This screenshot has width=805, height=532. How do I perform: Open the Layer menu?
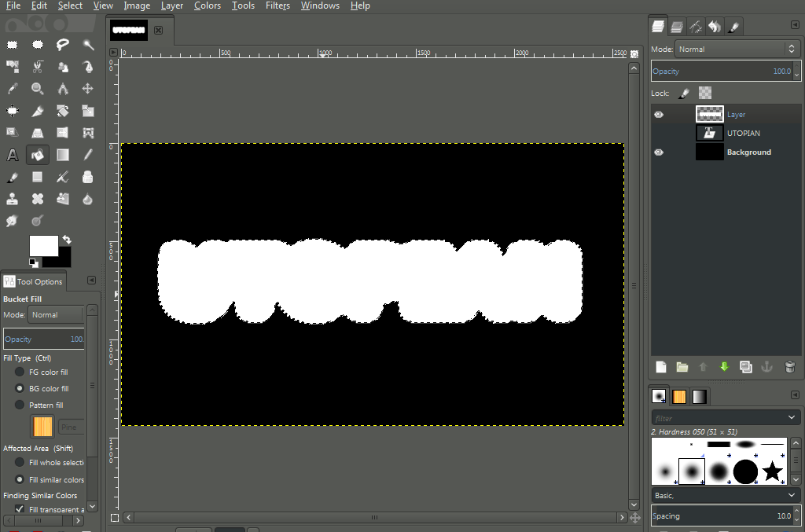172,6
